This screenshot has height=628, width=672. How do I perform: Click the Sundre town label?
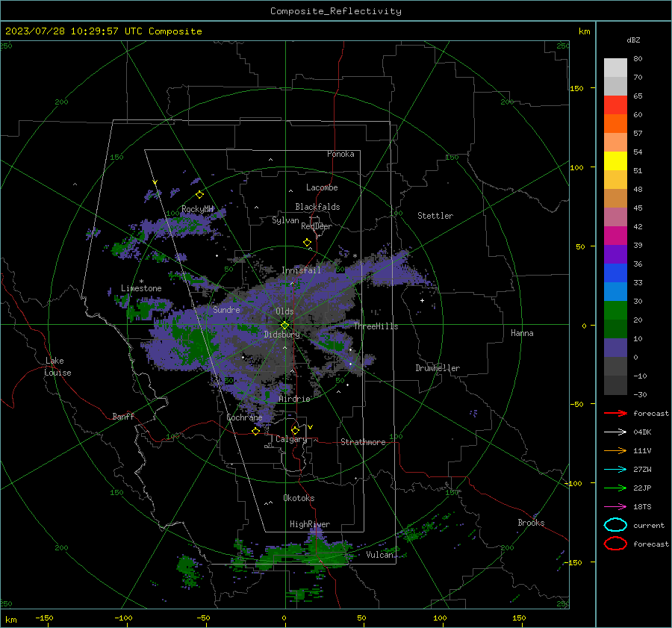(x=226, y=309)
